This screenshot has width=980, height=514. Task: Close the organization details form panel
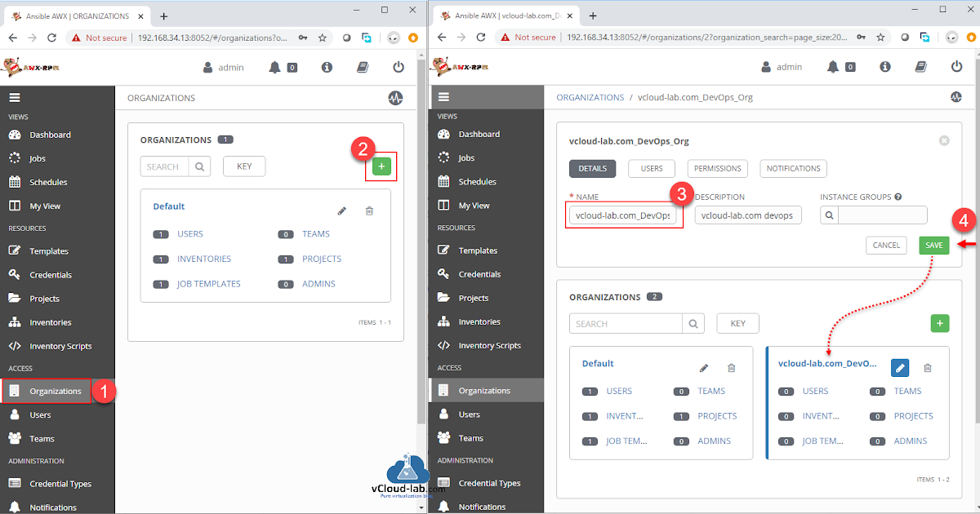pyautogui.click(x=944, y=140)
